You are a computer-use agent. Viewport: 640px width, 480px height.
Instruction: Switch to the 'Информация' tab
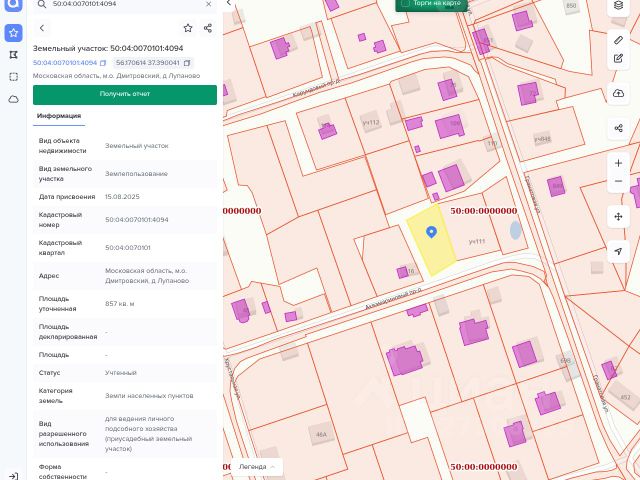(x=59, y=116)
